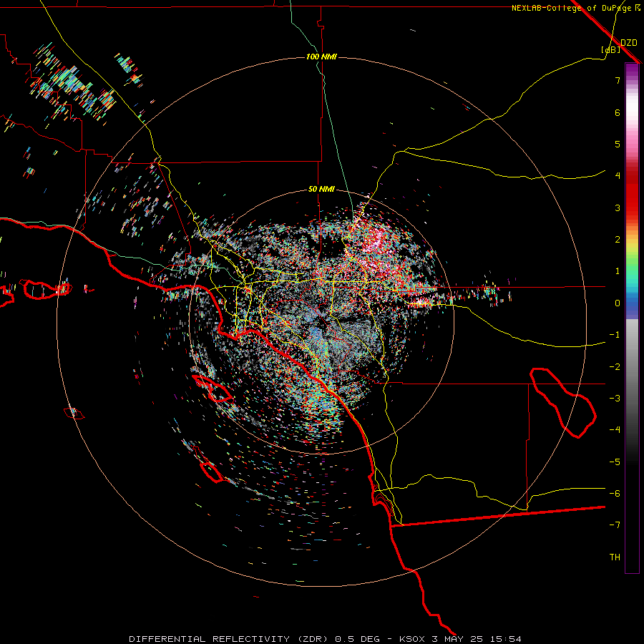Click the color scale value -2
This screenshot has height=644, width=644.
tap(615, 367)
